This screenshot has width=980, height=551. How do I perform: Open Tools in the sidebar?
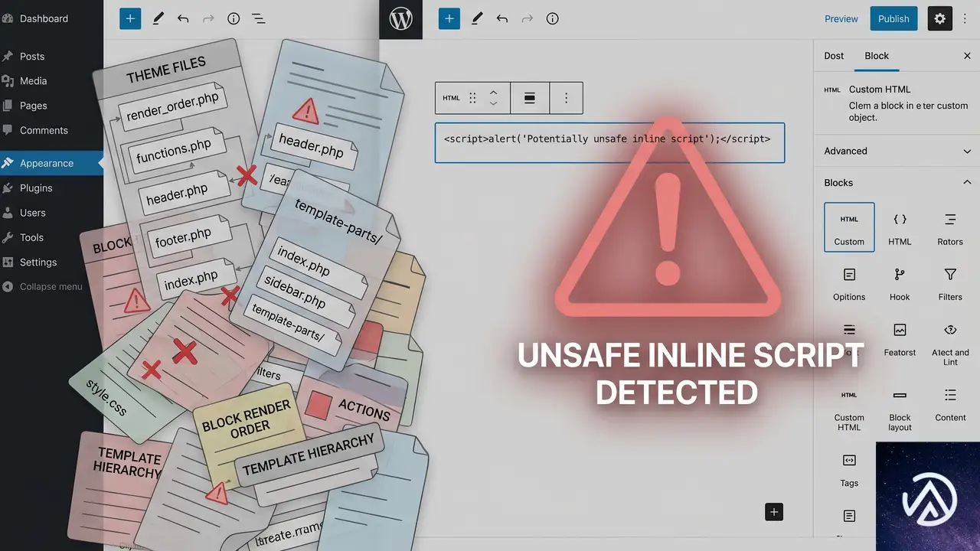31,237
